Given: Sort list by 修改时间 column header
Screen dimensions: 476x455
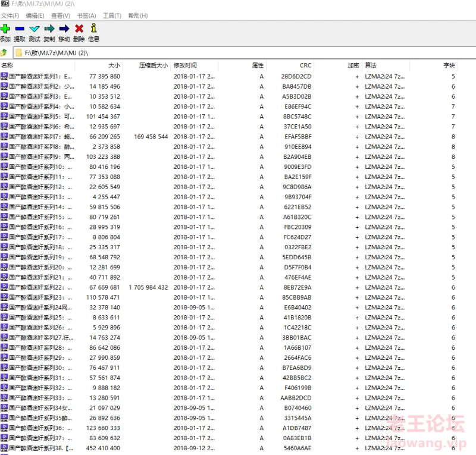Looking at the screenshot, I should (x=185, y=65).
